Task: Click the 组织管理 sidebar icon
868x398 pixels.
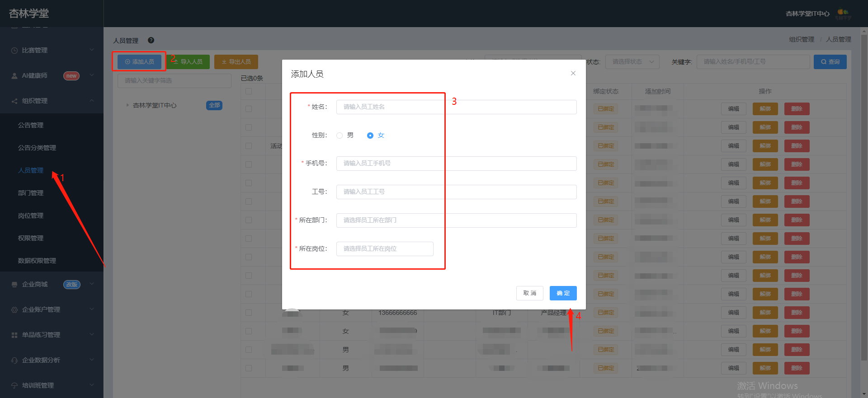Action: tap(14, 101)
